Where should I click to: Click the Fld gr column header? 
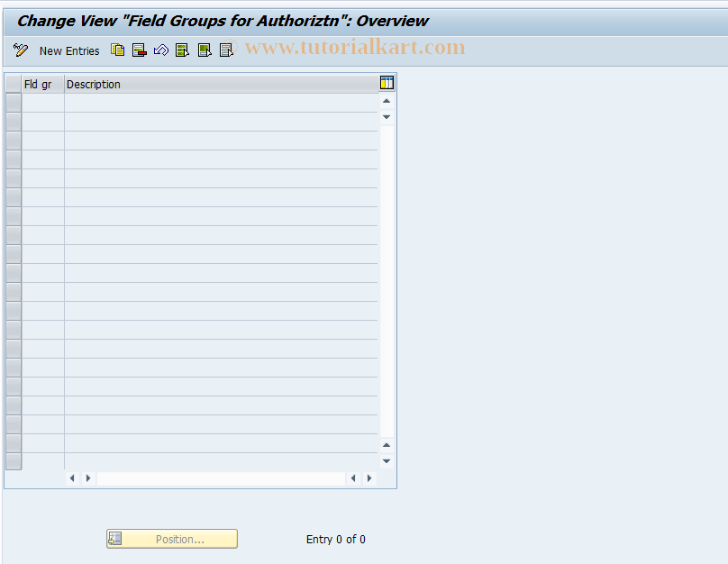tap(42, 85)
